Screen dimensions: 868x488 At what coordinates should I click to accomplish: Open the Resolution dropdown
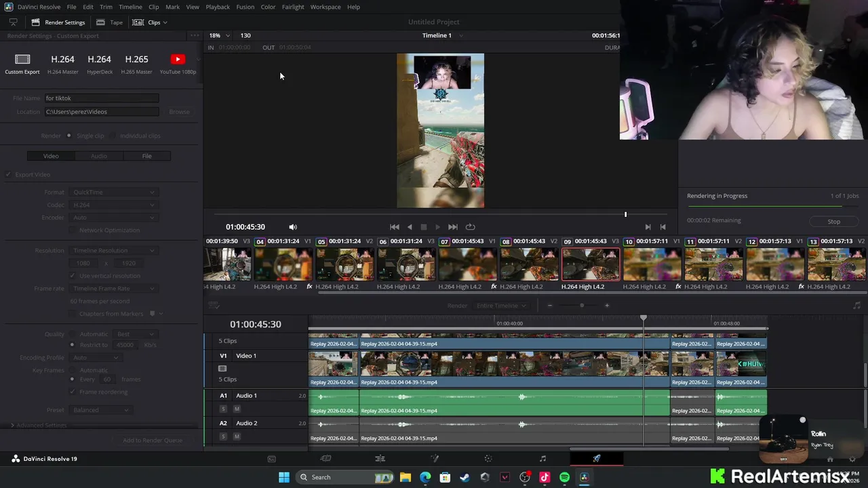click(x=113, y=251)
